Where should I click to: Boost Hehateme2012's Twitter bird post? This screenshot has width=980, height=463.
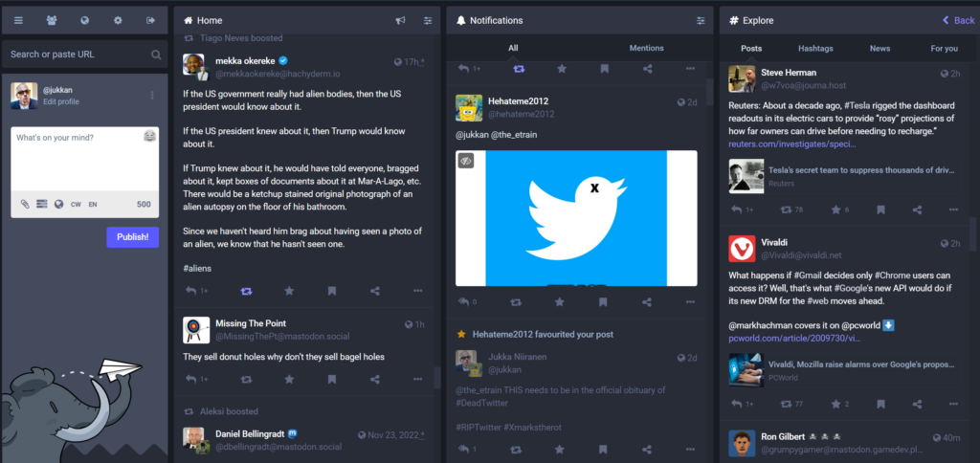[516, 301]
